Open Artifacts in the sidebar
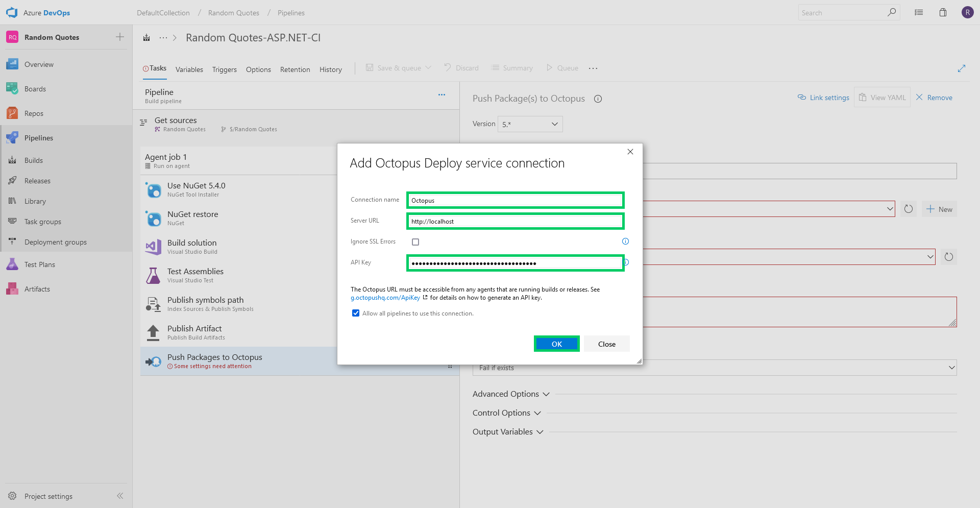The height and width of the screenshot is (508, 980). coord(37,289)
